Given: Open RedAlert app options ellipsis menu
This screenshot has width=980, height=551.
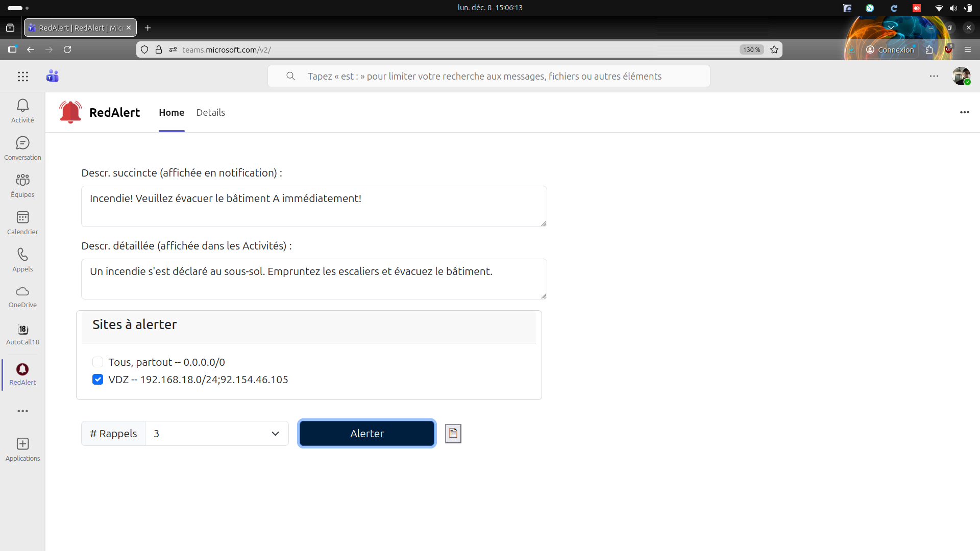Looking at the screenshot, I should point(964,112).
